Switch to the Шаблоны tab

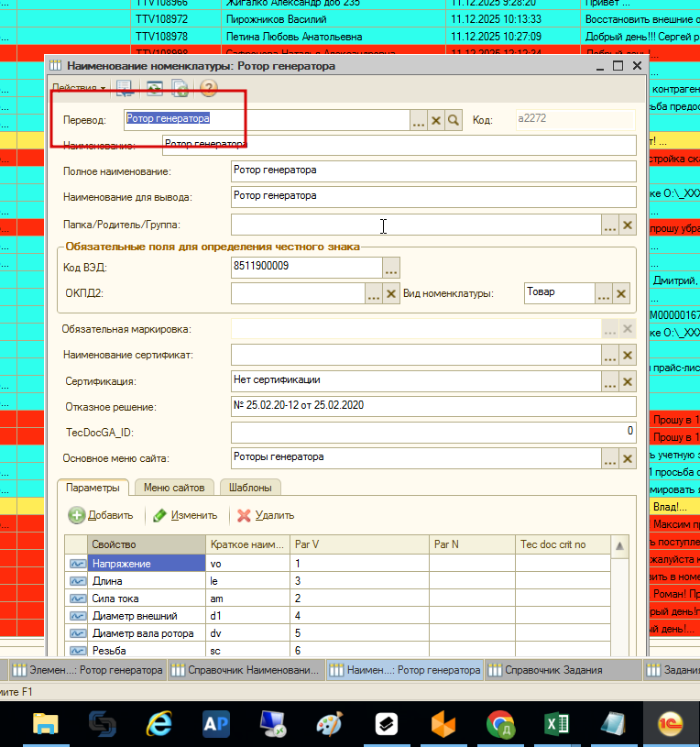pyautogui.click(x=250, y=488)
